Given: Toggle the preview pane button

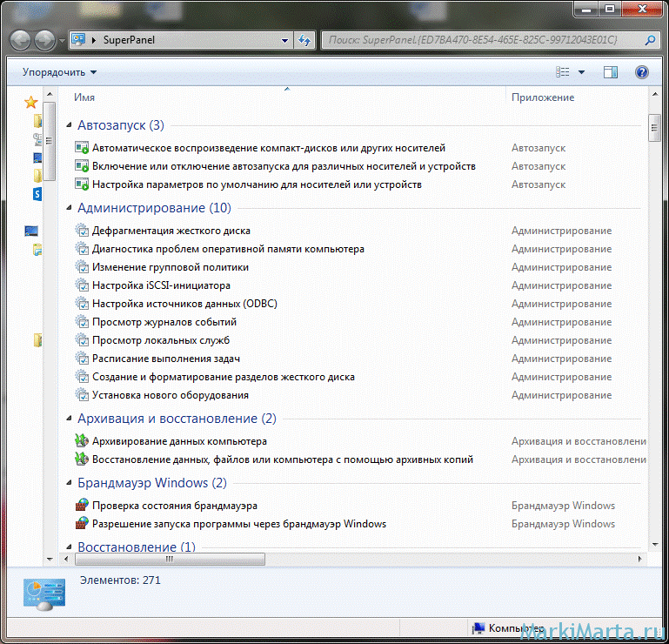Looking at the screenshot, I should pos(611,72).
